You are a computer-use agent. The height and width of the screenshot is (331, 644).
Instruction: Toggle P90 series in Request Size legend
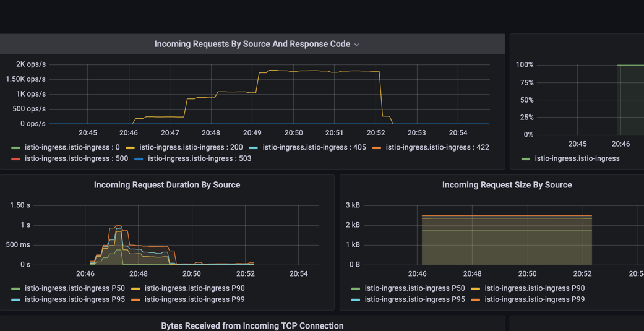click(x=535, y=288)
